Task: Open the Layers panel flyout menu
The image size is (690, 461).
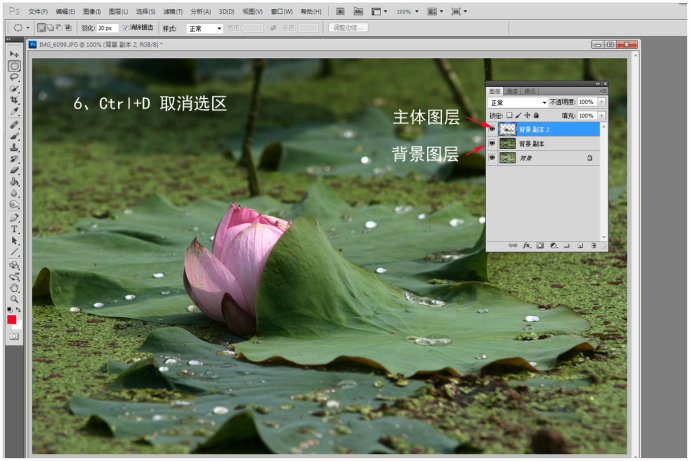Action: (602, 91)
